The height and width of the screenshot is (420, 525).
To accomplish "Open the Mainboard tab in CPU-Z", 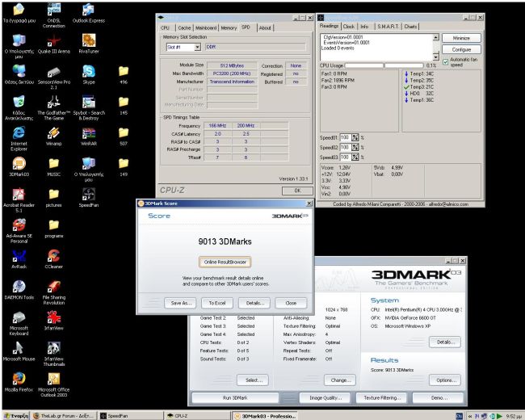I will tap(206, 27).
